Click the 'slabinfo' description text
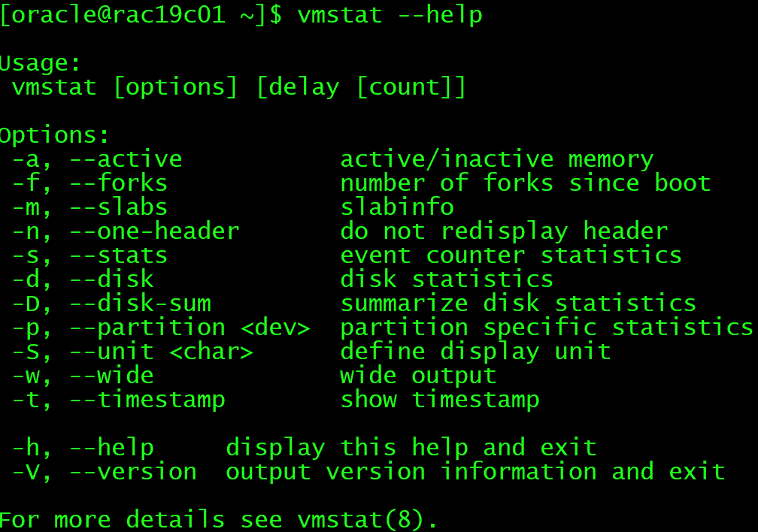758x532 pixels. pyautogui.click(x=396, y=207)
